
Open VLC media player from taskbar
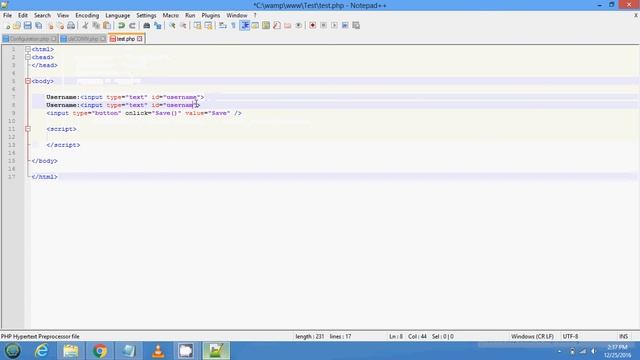click(x=158, y=351)
